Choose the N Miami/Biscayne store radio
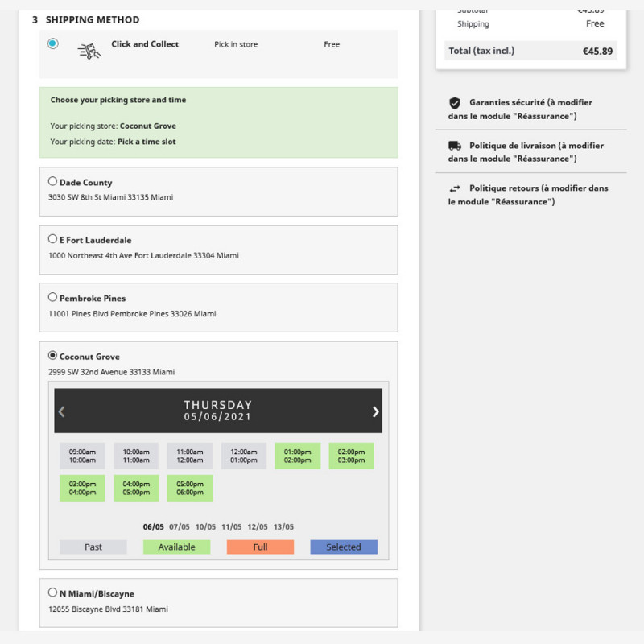 (52, 592)
